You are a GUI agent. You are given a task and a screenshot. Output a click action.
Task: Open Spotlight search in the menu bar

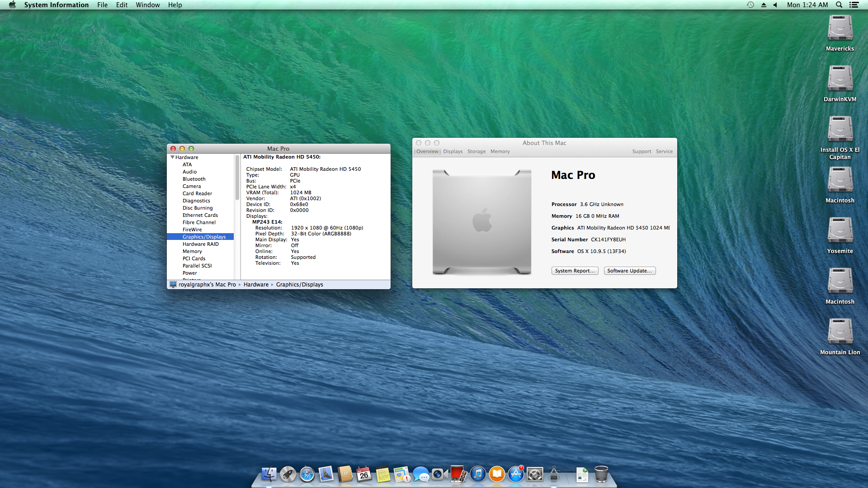[839, 5]
